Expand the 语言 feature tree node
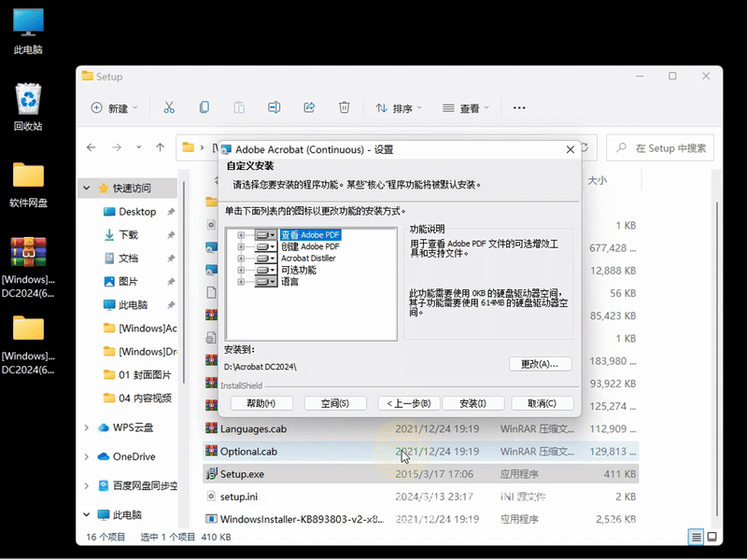Image resolution: width=747 pixels, height=560 pixels. pos(240,281)
